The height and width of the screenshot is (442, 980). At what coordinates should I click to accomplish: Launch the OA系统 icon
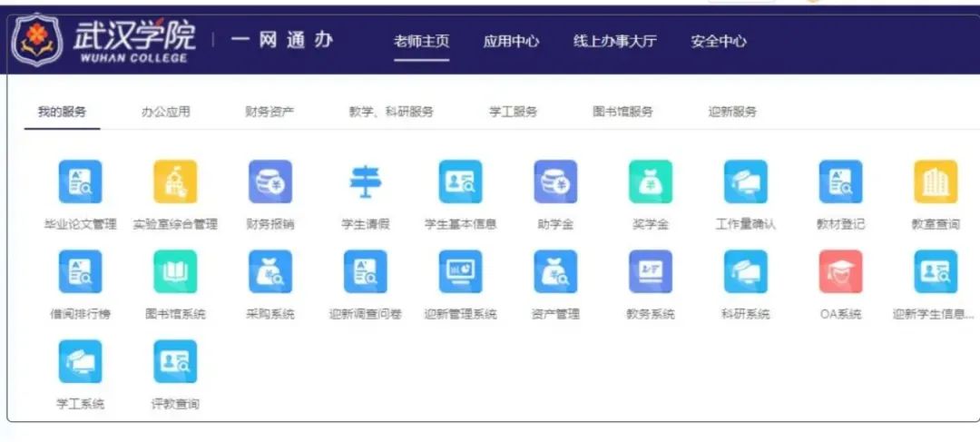[x=840, y=272]
